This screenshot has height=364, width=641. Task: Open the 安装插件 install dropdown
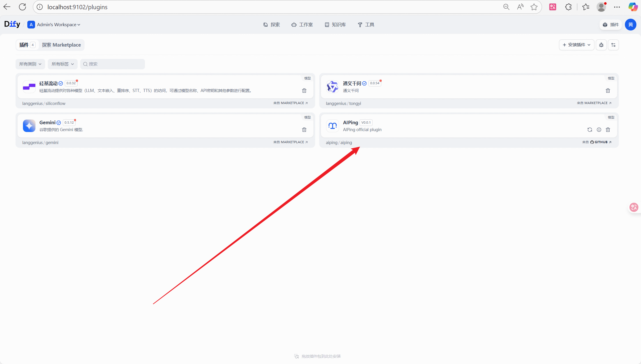tap(576, 45)
